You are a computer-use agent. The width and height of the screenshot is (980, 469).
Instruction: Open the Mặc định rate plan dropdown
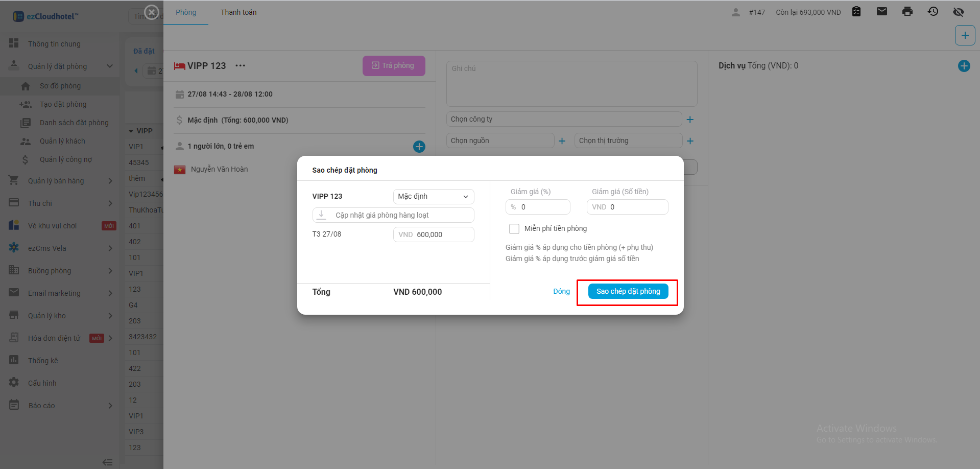(x=433, y=197)
